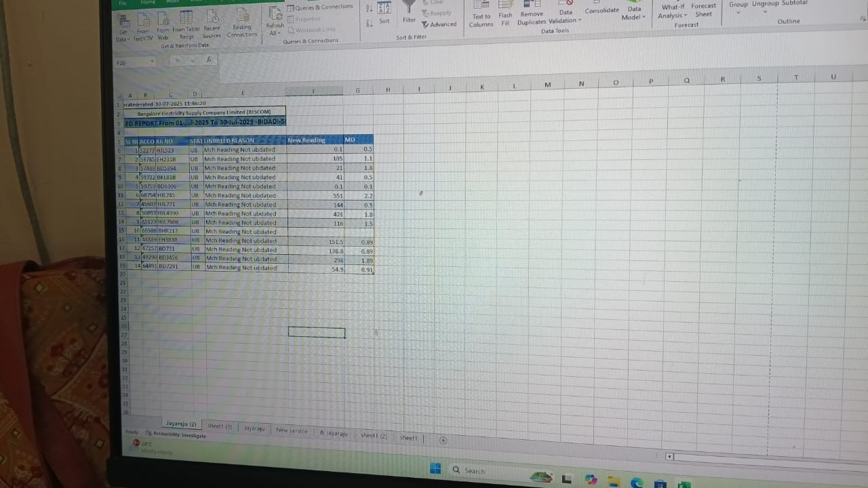The height and width of the screenshot is (488, 868).
Task: Open Microsoft Edge from taskbar
Action: [636, 483]
